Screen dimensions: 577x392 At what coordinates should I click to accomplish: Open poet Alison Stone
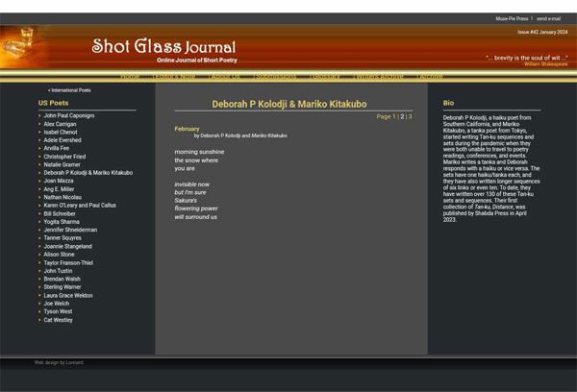(x=59, y=255)
